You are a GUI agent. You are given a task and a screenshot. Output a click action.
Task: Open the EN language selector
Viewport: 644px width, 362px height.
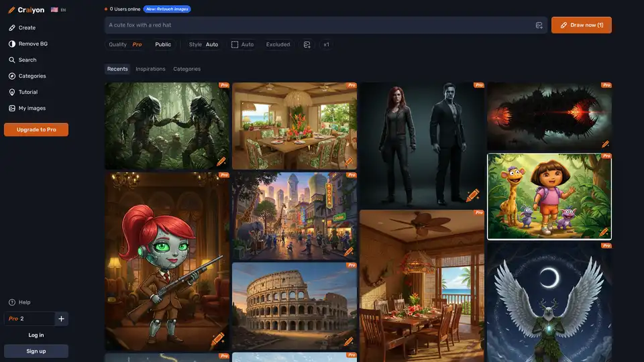(58, 10)
